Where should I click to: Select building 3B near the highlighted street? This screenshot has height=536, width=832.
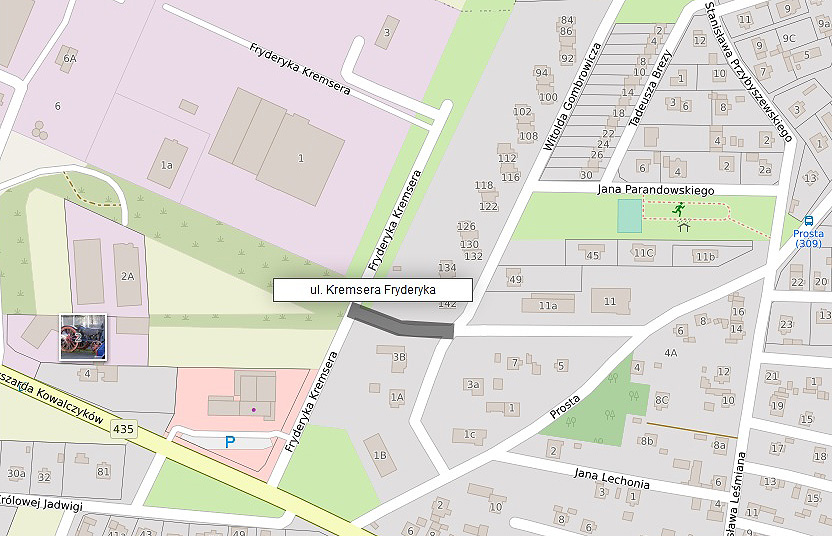coord(393,358)
